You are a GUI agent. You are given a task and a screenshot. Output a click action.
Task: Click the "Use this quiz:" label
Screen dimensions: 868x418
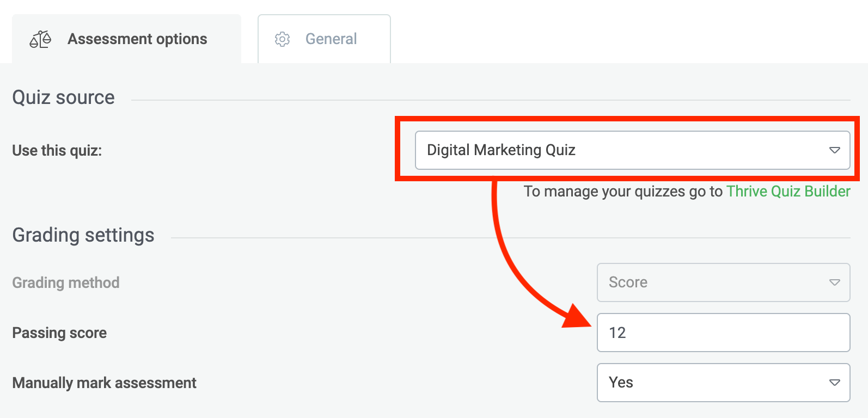(57, 151)
